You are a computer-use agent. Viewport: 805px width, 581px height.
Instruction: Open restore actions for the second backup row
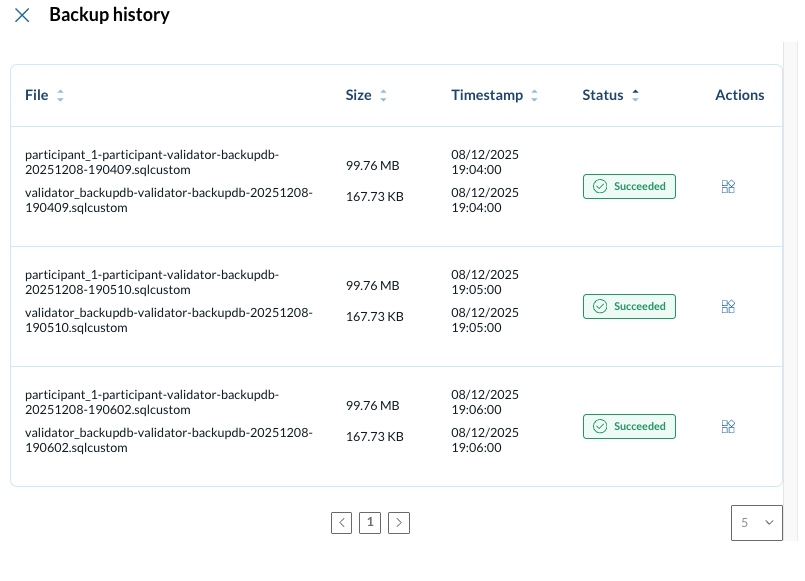tap(728, 306)
